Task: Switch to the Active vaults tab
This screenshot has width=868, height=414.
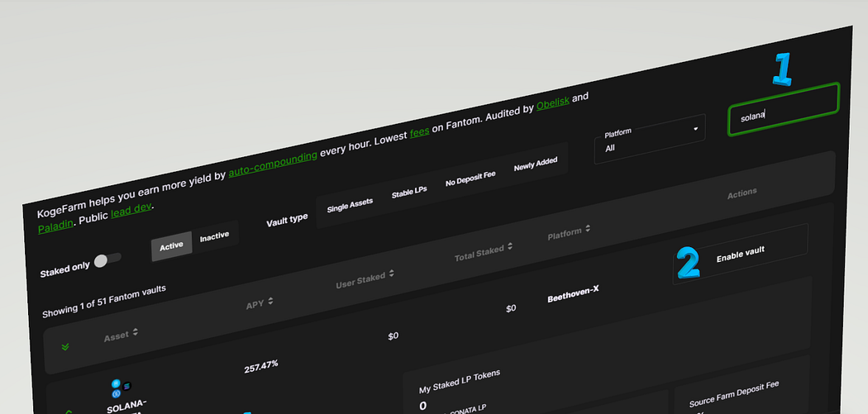Action: (172, 245)
